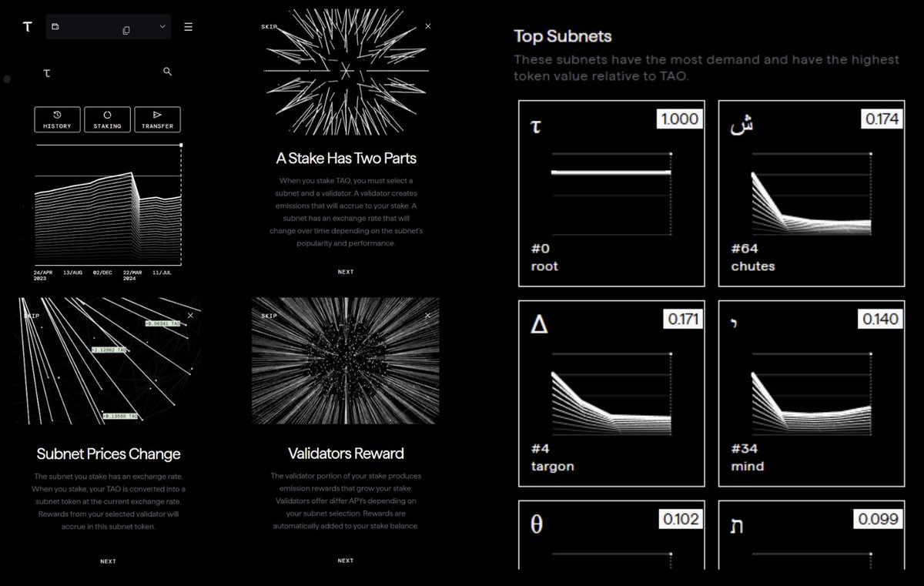Click the 'A Stake Has Two Parts' heading
924x586 pixels.
(346, 158)
